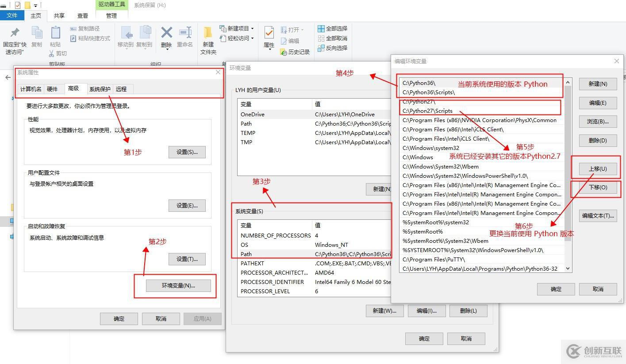The width and height of the screenshot is (626, 364).
Task: Click Pin to Quick Access (固定到快速访问)
Action: pyautogui.click(x=15, y=39)
